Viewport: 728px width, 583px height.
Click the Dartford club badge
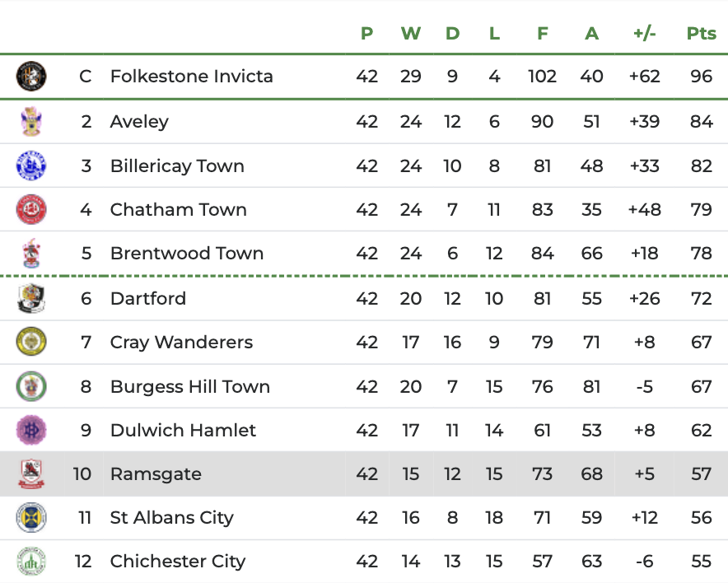pos(31,298)
